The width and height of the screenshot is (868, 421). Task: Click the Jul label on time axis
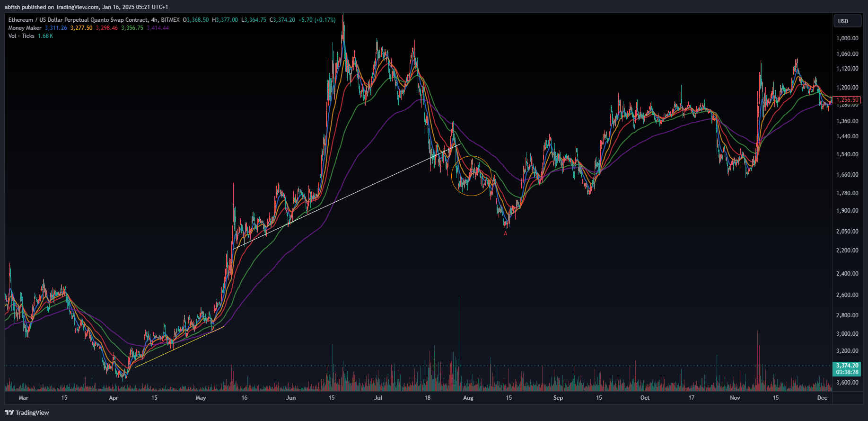(x=378, y=398)
